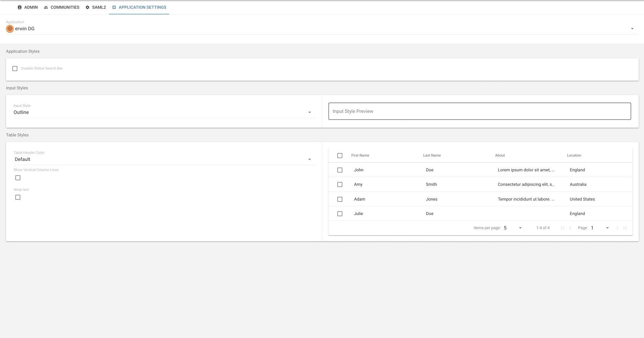Click the erwin DG application logo icon
The width and height of the screenshot is (644, 338).
click(x=10, y=29)
